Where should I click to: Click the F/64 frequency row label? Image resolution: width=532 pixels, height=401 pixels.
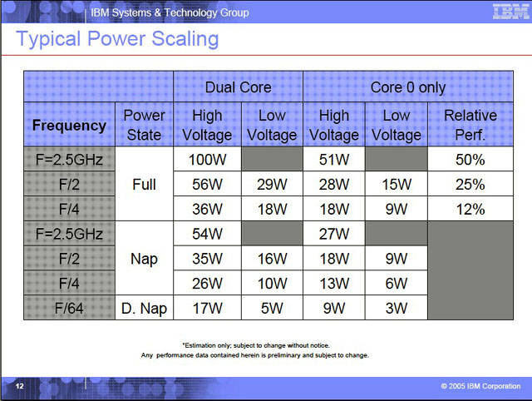(x=69, y=309)
